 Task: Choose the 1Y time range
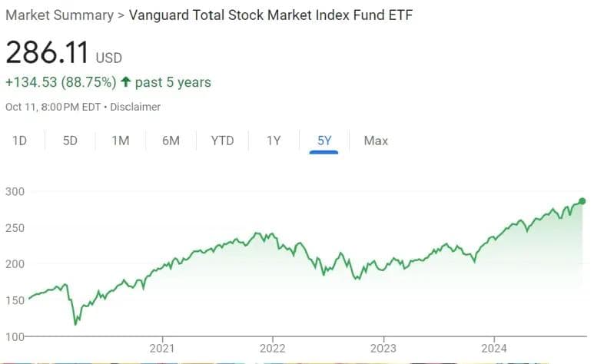tap(274, 141)
